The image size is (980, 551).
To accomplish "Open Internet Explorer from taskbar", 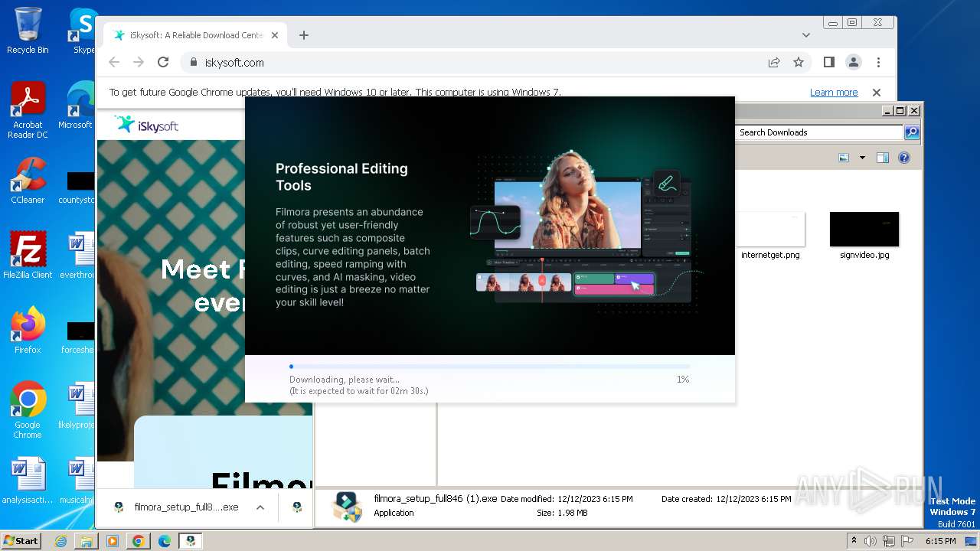I will pyautogui.click(x=60, y=541).
